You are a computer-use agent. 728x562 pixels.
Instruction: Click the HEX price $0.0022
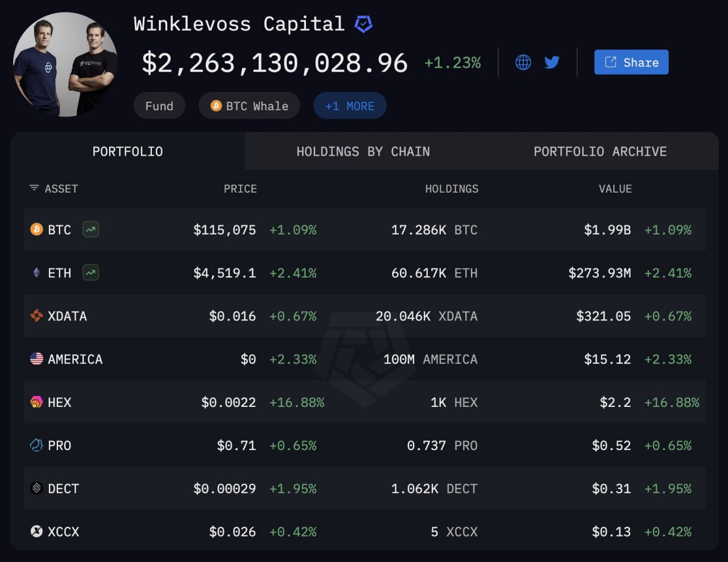point(229,402)
